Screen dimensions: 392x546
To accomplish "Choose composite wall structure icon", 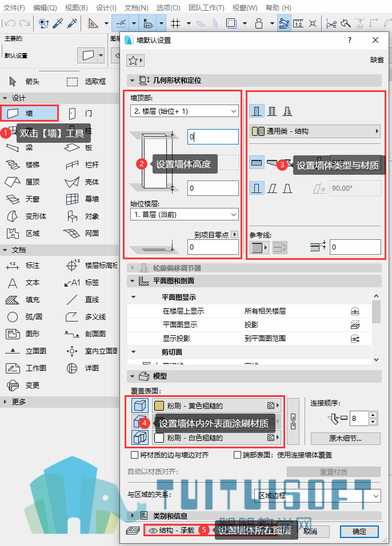I will (x=272, y=111).
